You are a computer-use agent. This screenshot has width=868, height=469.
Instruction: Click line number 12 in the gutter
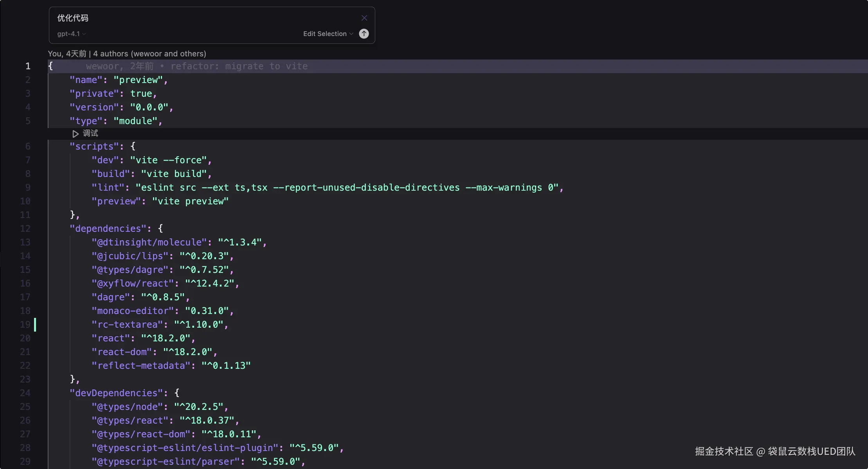click(x=25, y=229)
